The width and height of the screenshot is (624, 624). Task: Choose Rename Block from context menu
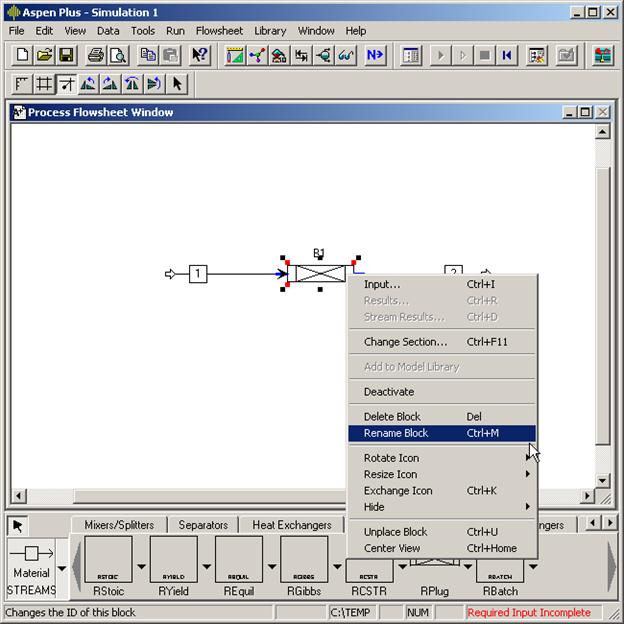[x=396, y=433]
